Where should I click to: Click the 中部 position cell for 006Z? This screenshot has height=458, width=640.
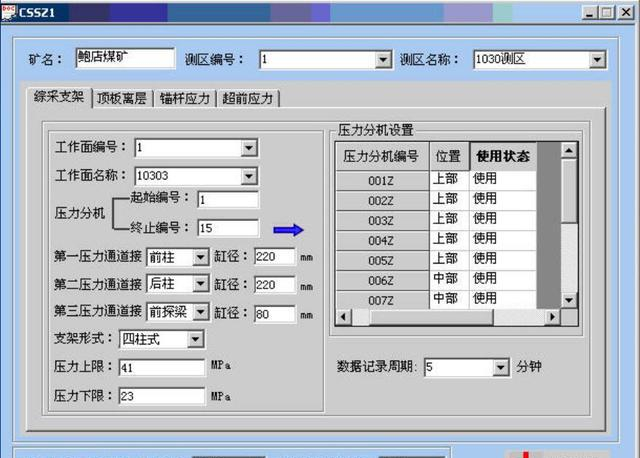[449, 280]
